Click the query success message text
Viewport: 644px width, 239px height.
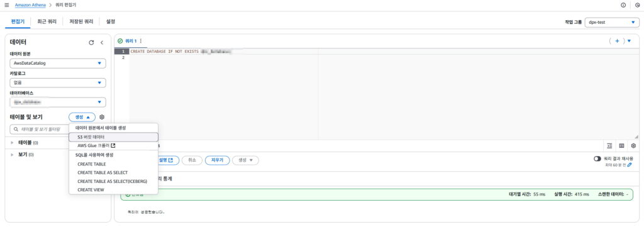pos(146,213)
